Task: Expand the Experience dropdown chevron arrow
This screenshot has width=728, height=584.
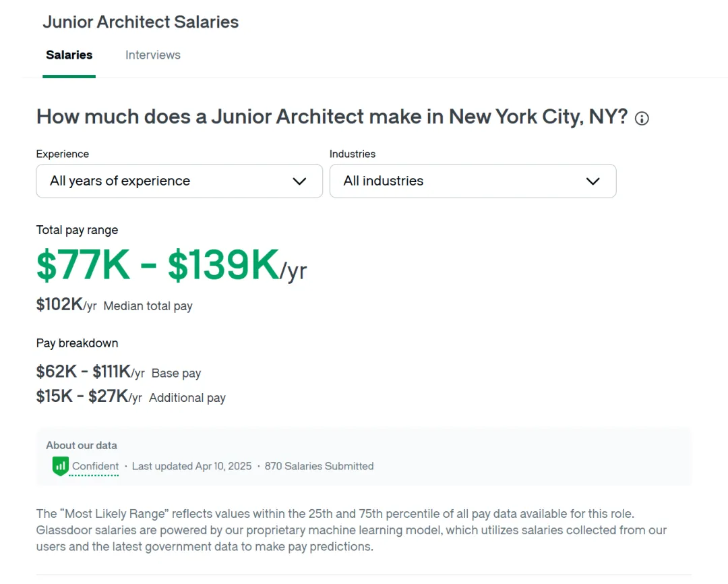Action: pos(299,181)
